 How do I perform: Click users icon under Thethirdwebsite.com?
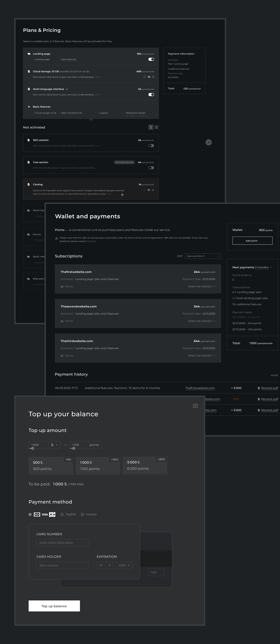tap(62, 356)
